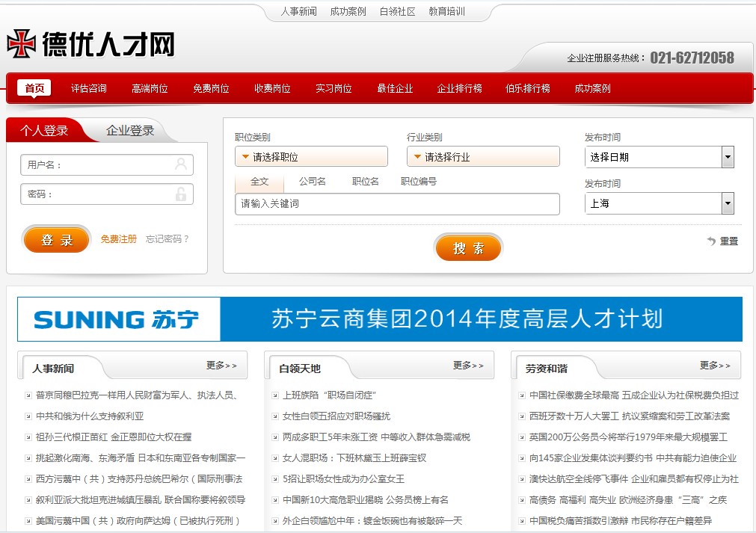Go to 伯乐排行榜 in the navigation bar
756x533 pixels.
tap(528, 88)
